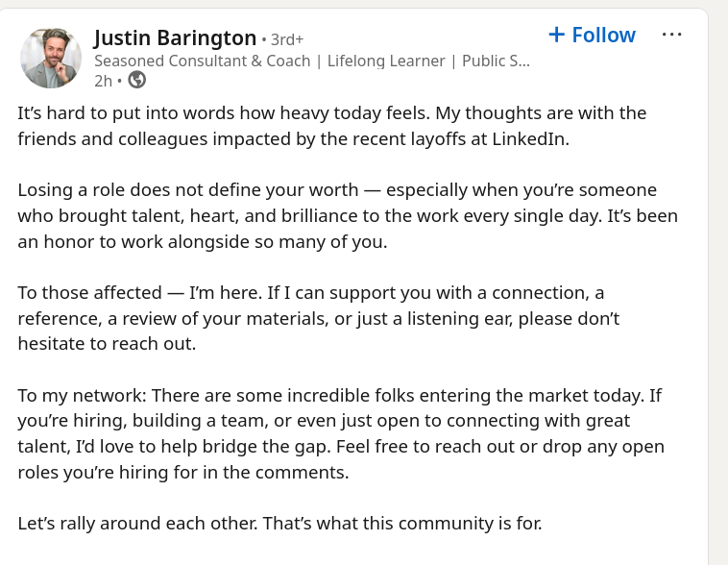Click the 'To those affected' paragraph
This screenshot has height=565, width=728.
coord(319,318)
